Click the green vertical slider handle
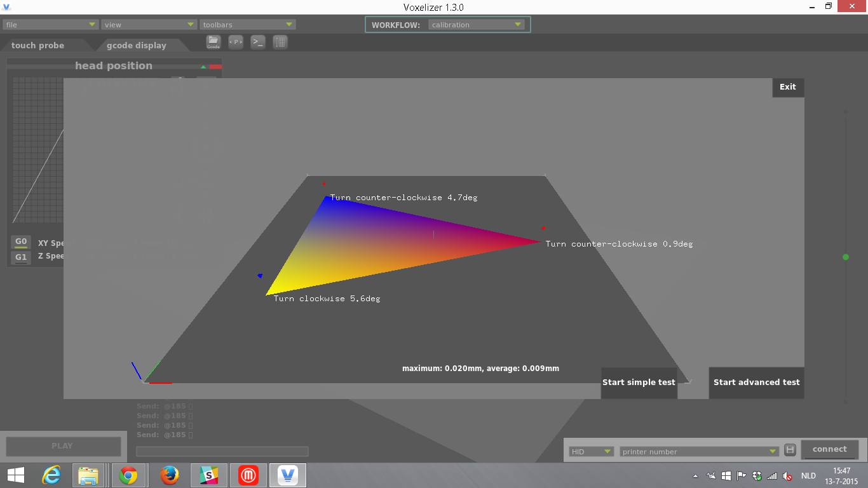 pos(846,257)
